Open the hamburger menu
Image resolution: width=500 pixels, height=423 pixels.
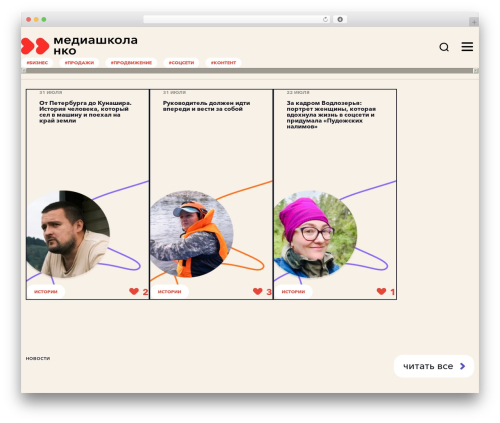pos(467,47)
